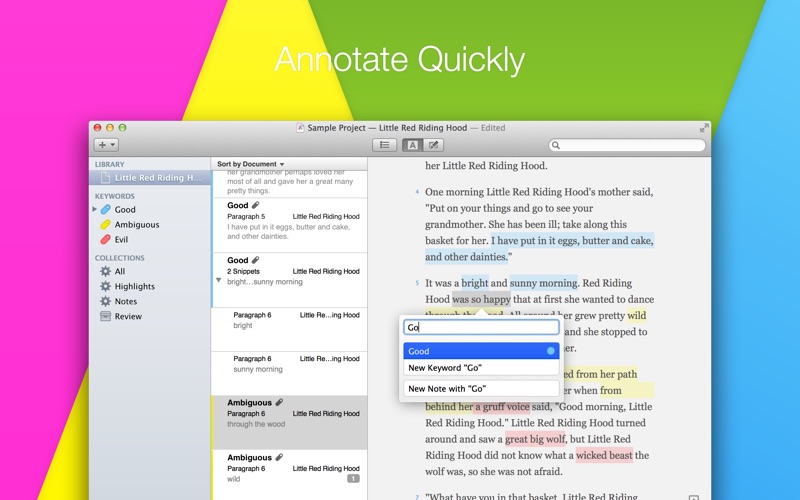Click the note edit toolbar icon
This screenshot has height=500, width=800.
[435, 145]
